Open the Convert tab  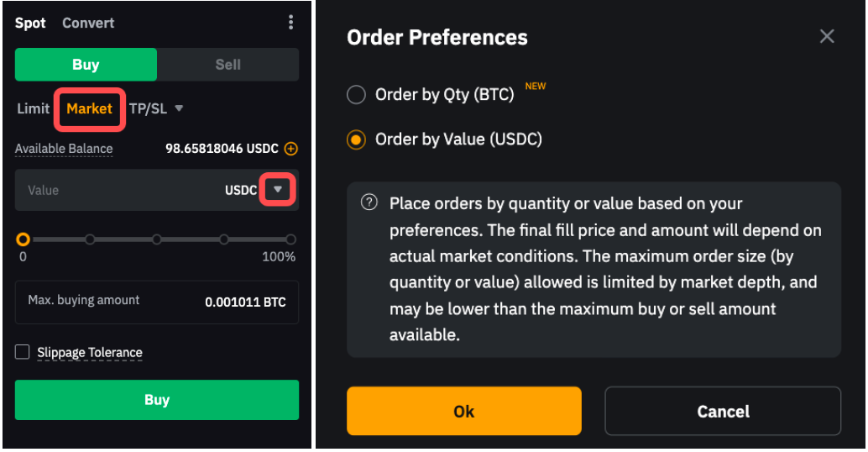88,23
